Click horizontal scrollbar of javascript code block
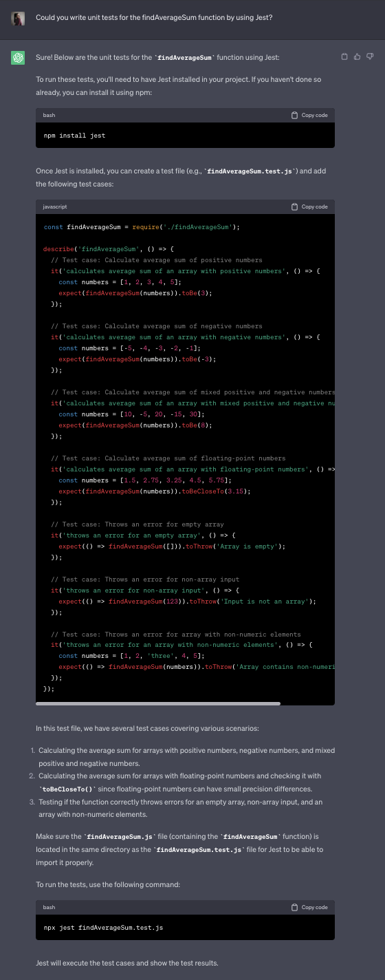385x980 pixels. click(x=158, y=703)
